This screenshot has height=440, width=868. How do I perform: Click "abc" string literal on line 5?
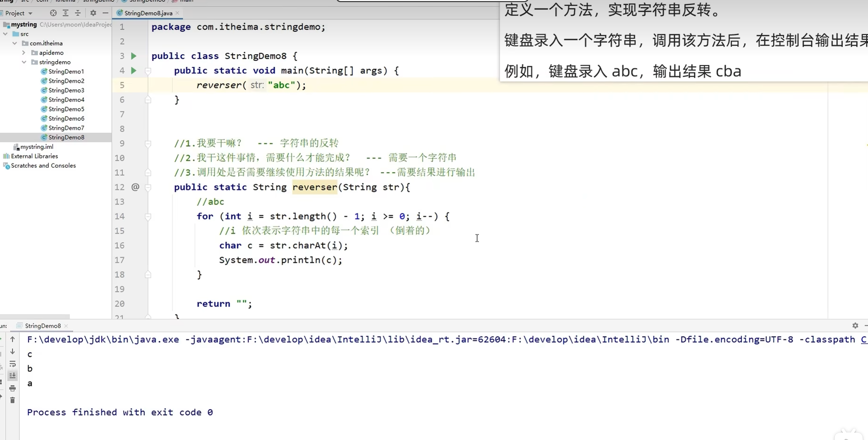click(281, 85)
